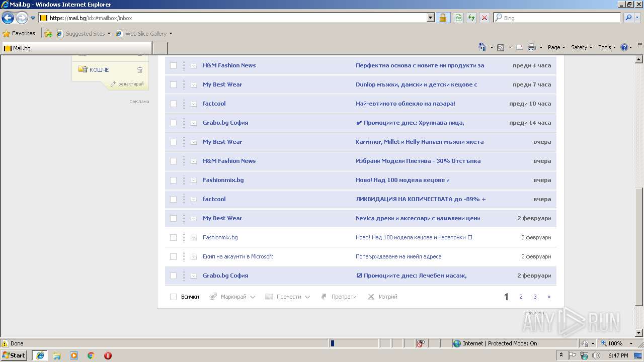
Task: Open the Safety menu dropdown
Action: 582,47
